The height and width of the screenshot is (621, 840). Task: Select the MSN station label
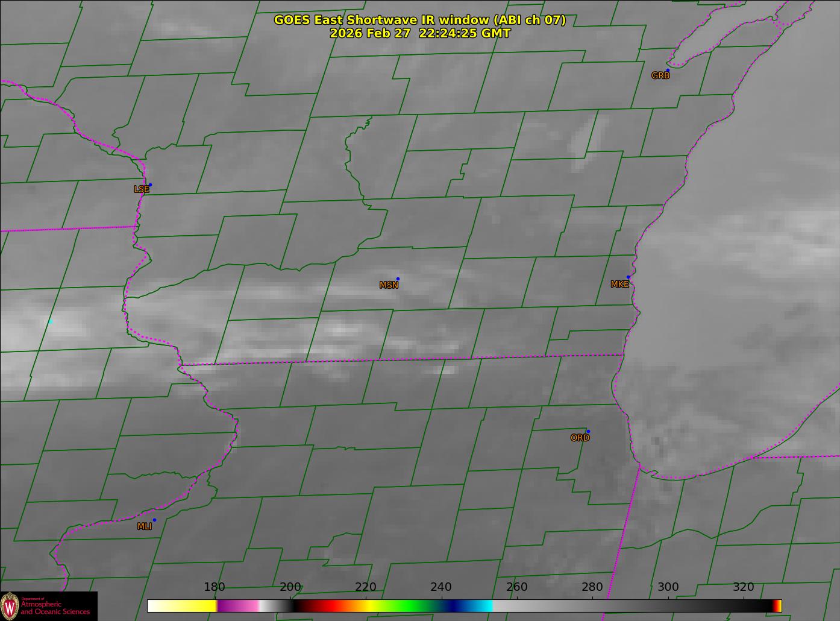pyautogui.click(x=389, y=285)
